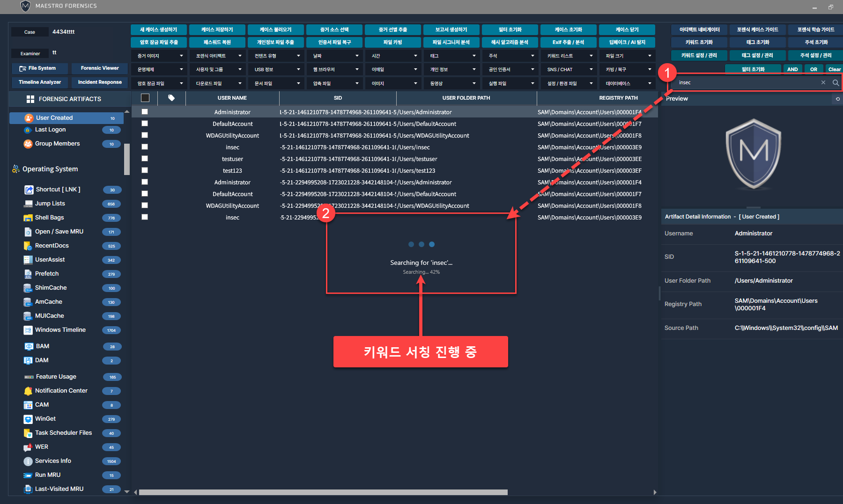Tick the checkbox for test123 user

coord(145,170)
